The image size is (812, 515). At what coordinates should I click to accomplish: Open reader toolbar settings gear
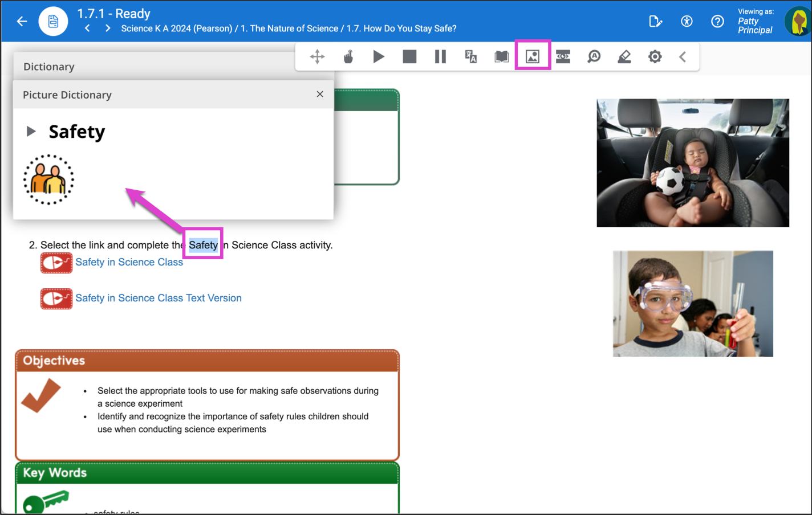655,56
